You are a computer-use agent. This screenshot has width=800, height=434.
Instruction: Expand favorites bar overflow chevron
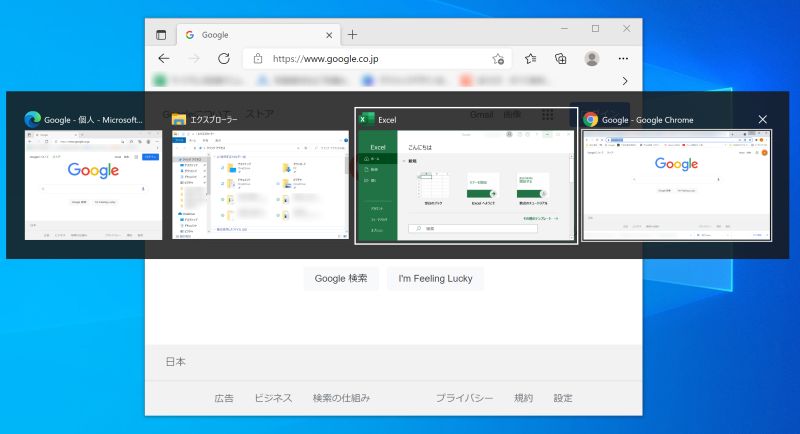click(624, 81)
